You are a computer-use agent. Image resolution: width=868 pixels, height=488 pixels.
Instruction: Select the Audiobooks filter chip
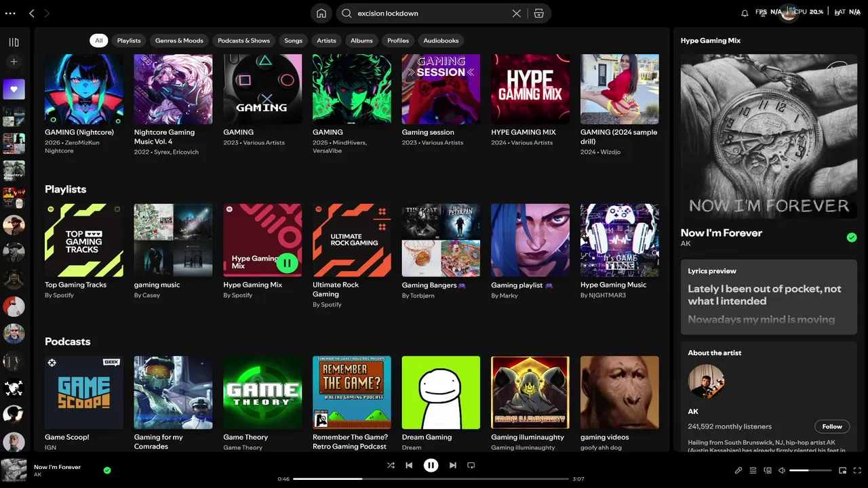tap(441, 41)
